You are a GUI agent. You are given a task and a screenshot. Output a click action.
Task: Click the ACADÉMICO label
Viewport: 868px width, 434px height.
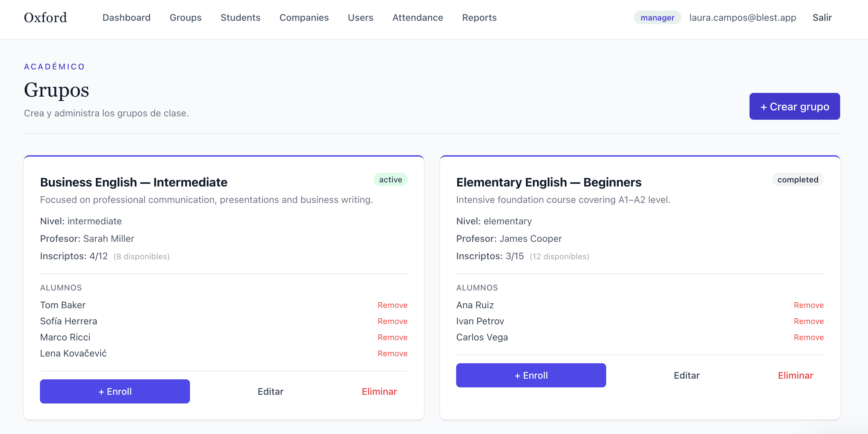pyautogui.click(x=54, y=67)
